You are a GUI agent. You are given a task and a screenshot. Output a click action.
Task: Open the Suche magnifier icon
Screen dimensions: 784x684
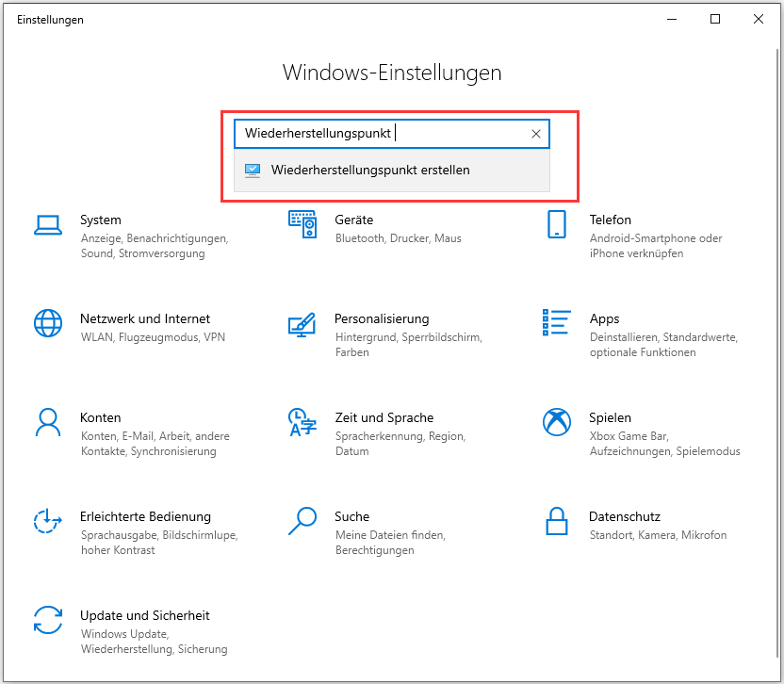pos(302,521)
